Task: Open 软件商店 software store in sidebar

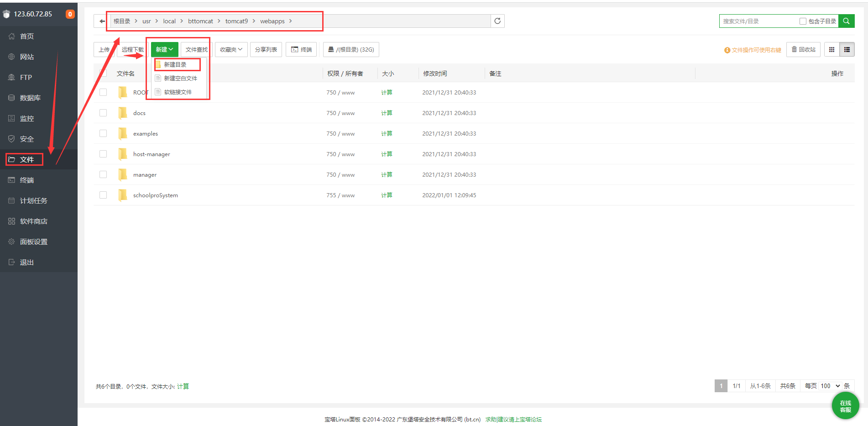Action: 39,221
